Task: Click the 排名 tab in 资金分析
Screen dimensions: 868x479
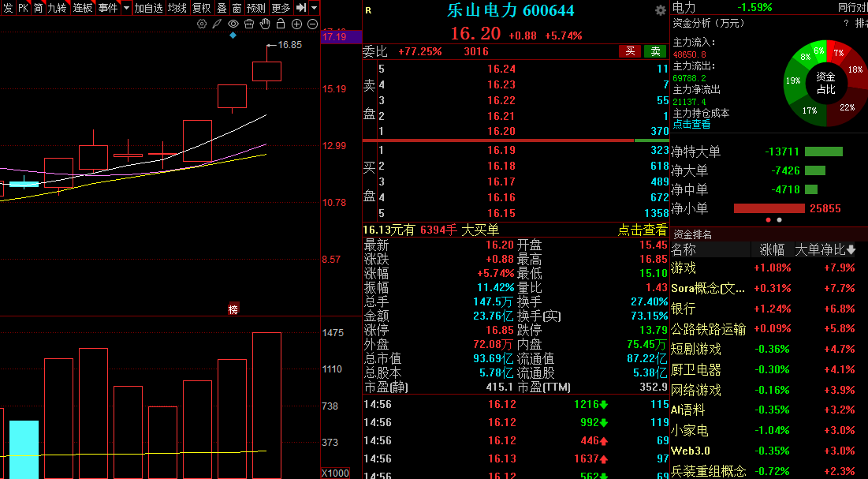Action: click(x=862, y=24)
